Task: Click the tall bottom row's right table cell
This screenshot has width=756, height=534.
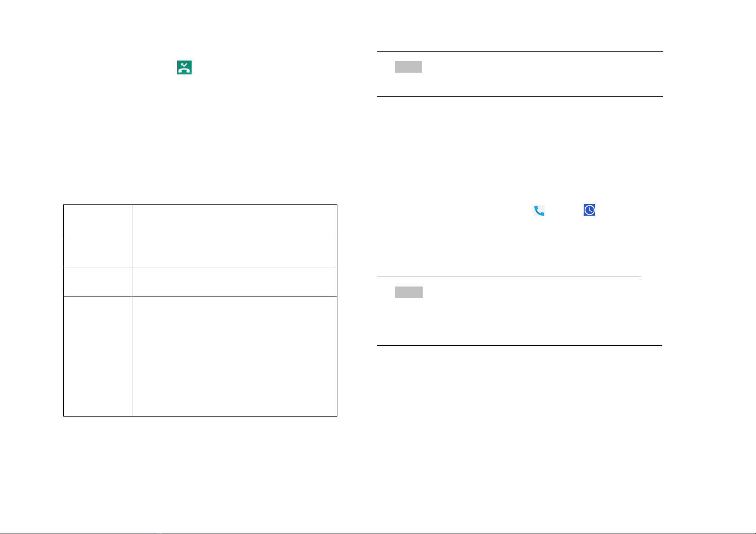Action: coord(235,356)
